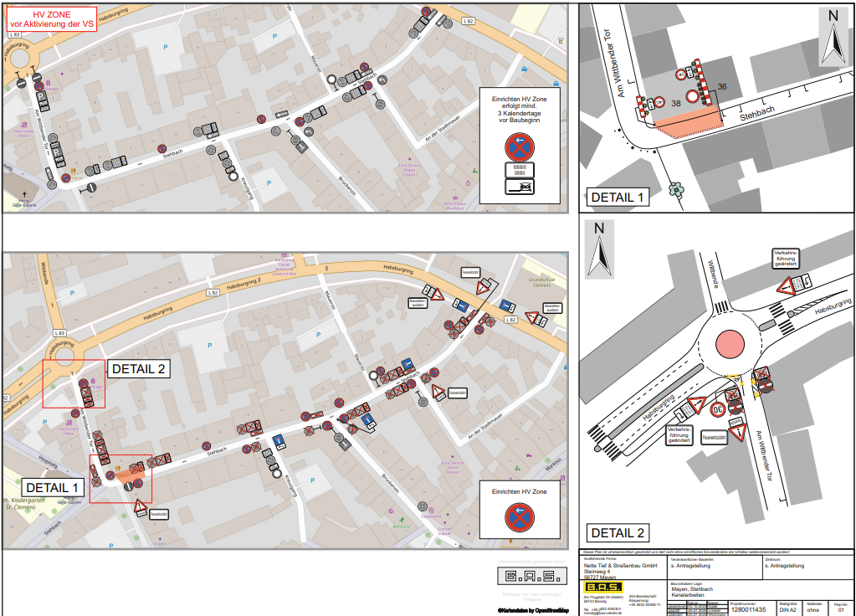Click the speed limit 30 sign in Detail 2

(718, 410)
